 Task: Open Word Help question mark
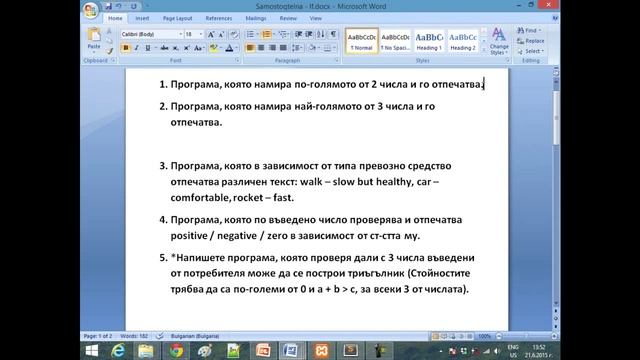[555, 18]
